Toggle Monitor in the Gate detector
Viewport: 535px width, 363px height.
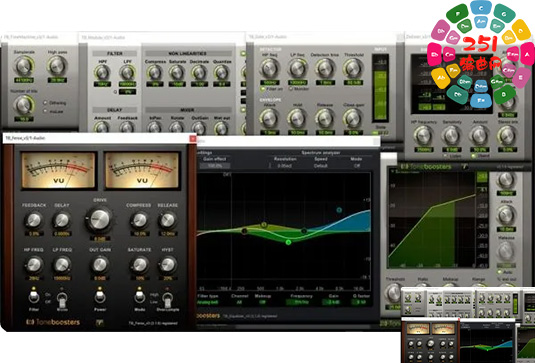coord(291,89)
